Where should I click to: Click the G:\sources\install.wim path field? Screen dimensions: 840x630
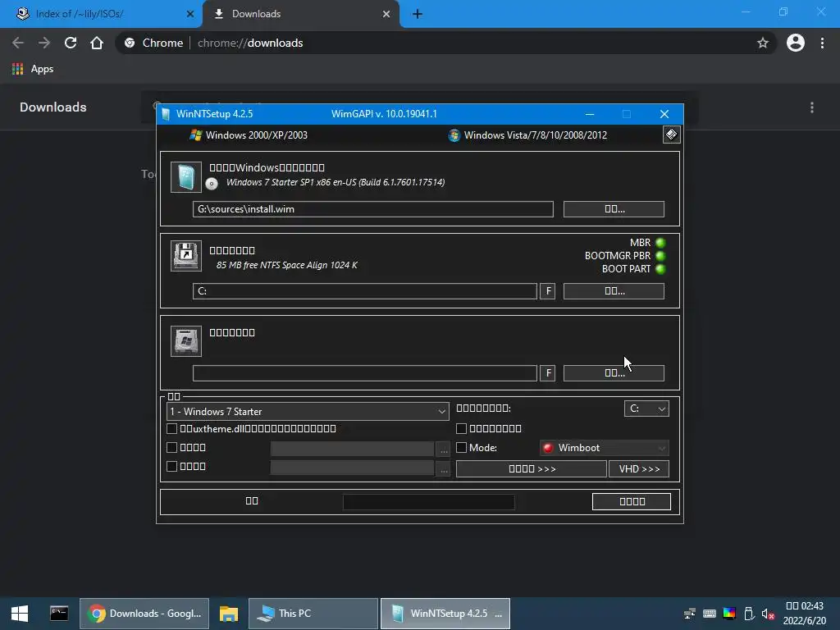point(373,209)
